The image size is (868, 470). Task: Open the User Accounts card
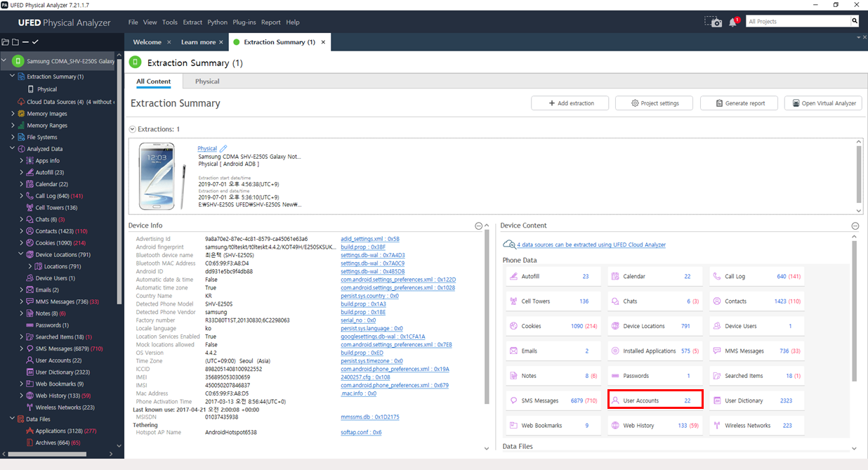point(655,400)
